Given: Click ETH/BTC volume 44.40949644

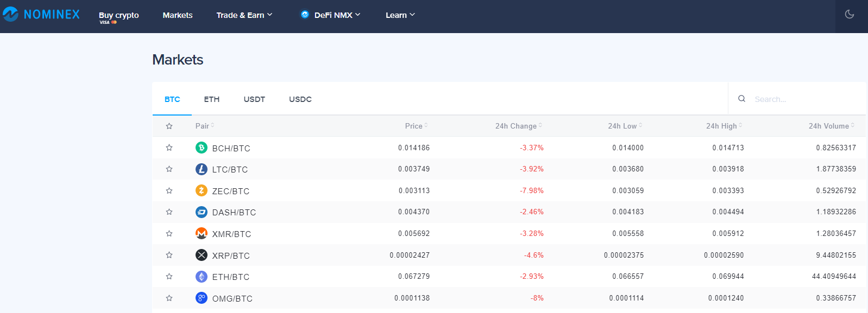Looking at the screenshot, I should [x=834, y=276].
